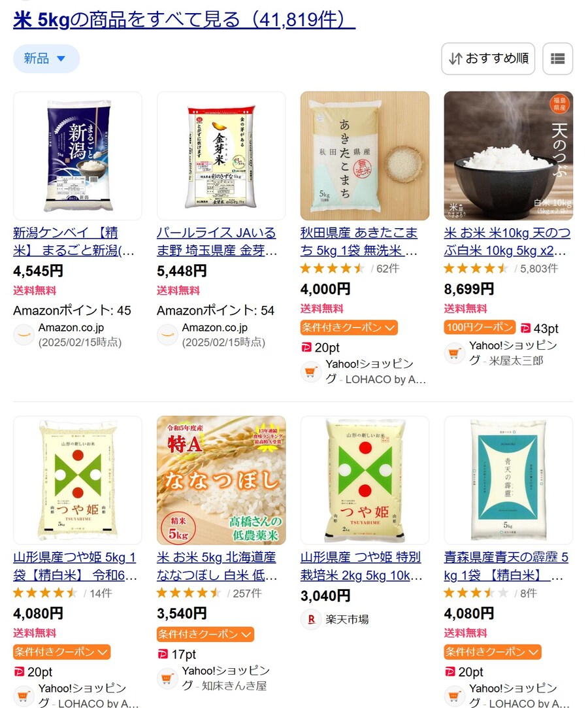Image resolution: width=588 pixels, height=708 pixels.
Task: Expand 条件付きクーポン under 青天の霹靂 listing
Action: point(493,652)
